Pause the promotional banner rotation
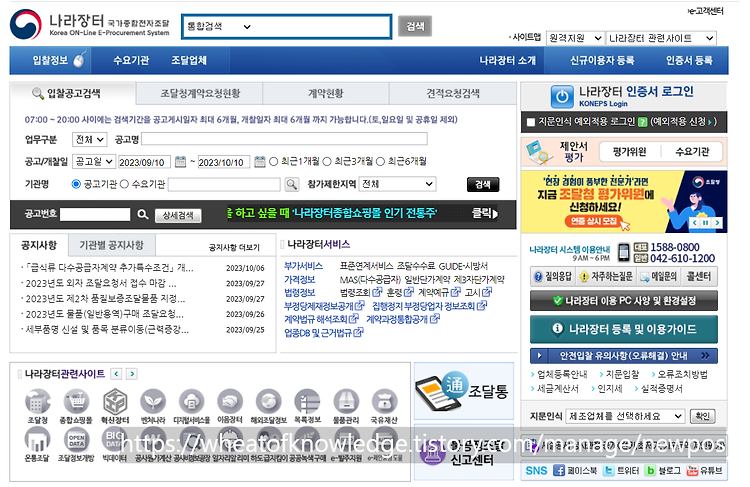The image size is (750, 487). click(706, 223)
